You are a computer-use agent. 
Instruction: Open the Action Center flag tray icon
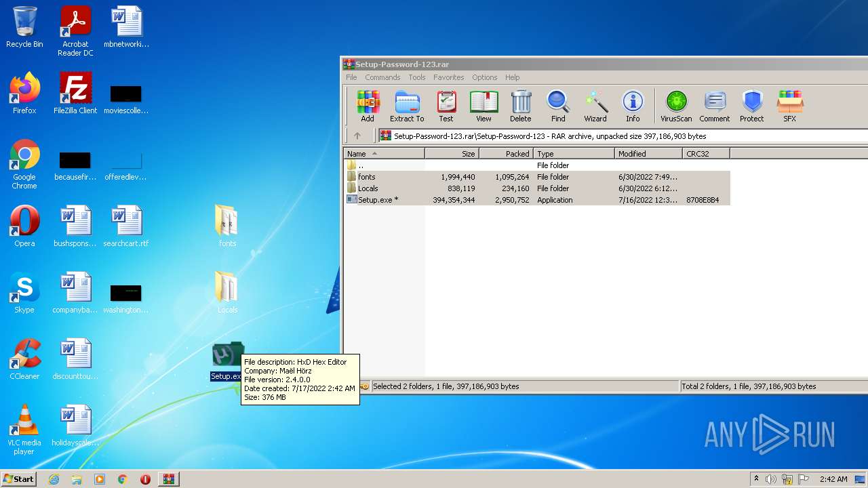(803, 479)
